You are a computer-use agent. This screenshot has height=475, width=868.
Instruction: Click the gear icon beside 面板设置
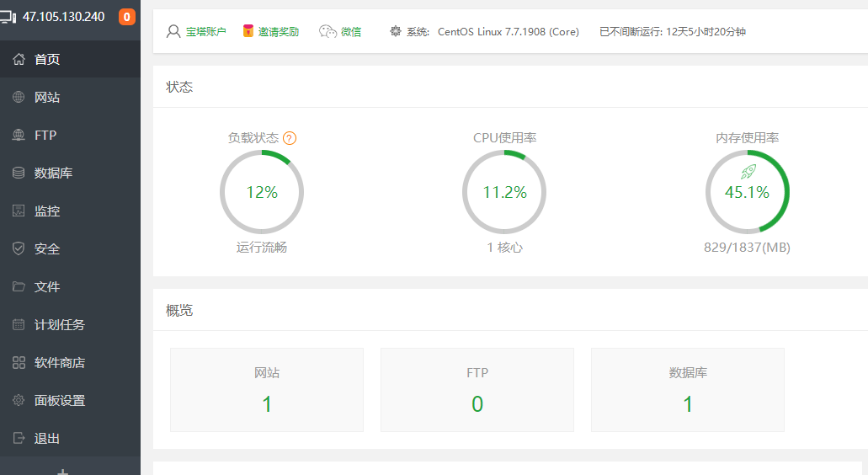(x=19, y=400)
